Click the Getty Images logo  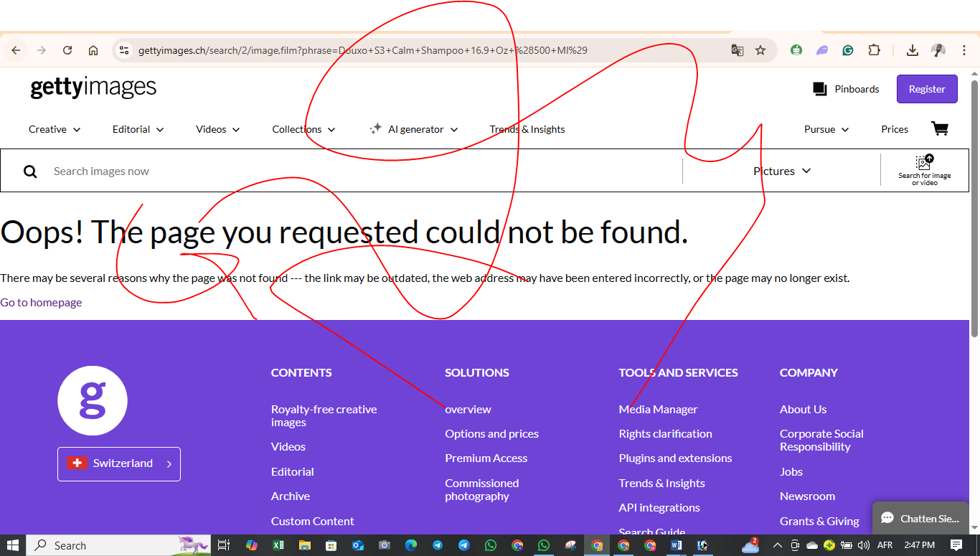pyautogui.click(x=93, y=88)
